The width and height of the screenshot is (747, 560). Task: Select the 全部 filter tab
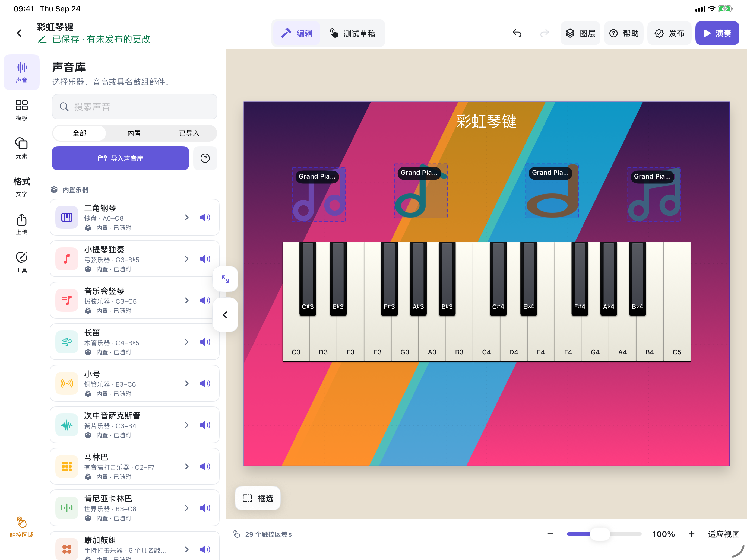point(79,133)
